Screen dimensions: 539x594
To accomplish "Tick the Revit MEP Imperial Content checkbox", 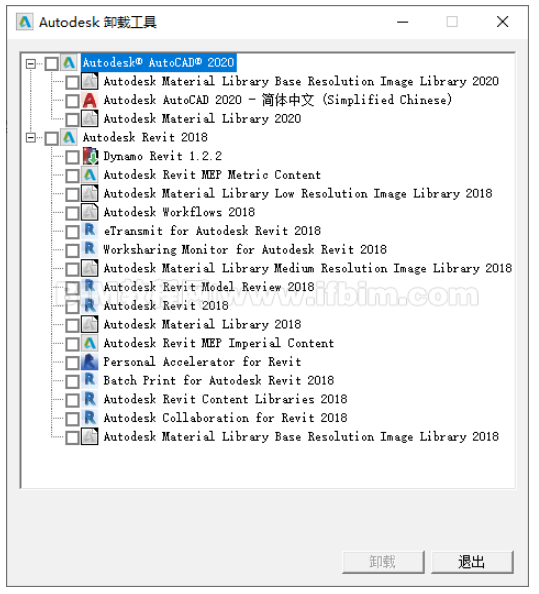I will click(x=72, y=344).
